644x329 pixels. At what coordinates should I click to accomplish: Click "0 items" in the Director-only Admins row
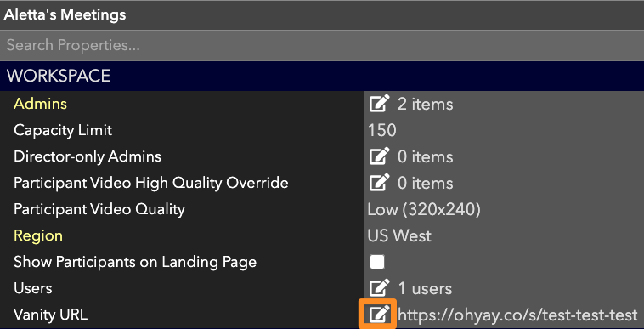[x=425, y=157]
